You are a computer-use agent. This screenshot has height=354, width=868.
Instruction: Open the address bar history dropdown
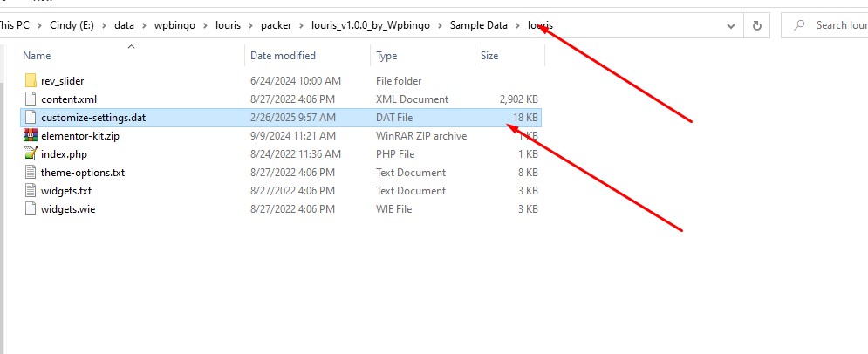[x=730, y=25]
